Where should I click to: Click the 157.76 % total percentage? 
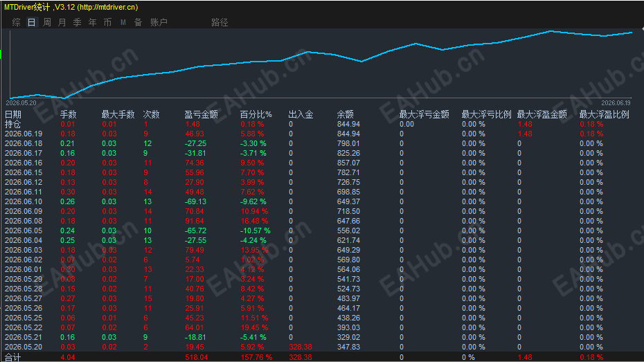click(x=256, y=357)
